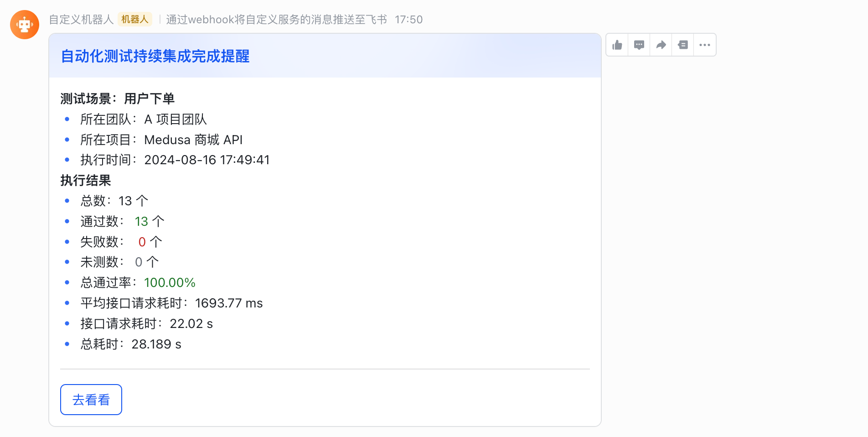Select the green 100.00% pass rate
Image resolution: width=868 pixels, height=437 pixels.
tap(169, 282)
